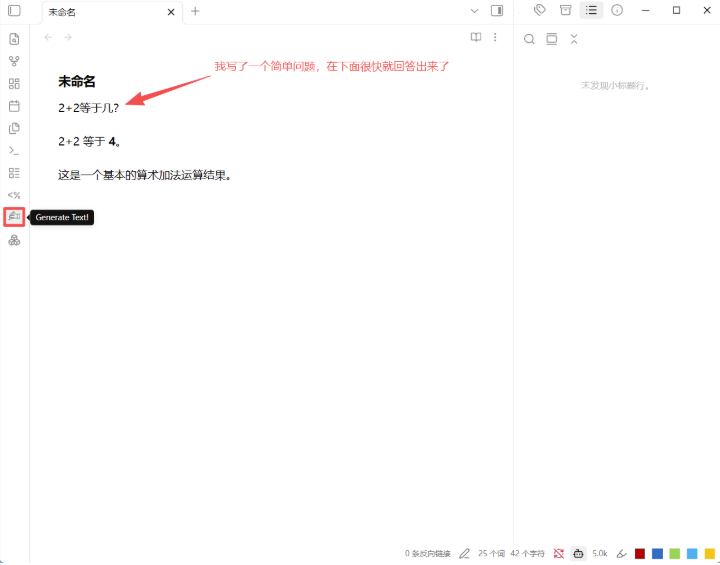The width and height of the screenshot is (720, 565).
Task: Click the robot status bar icon
Action: pyautogui.click(x=579, y=554)
